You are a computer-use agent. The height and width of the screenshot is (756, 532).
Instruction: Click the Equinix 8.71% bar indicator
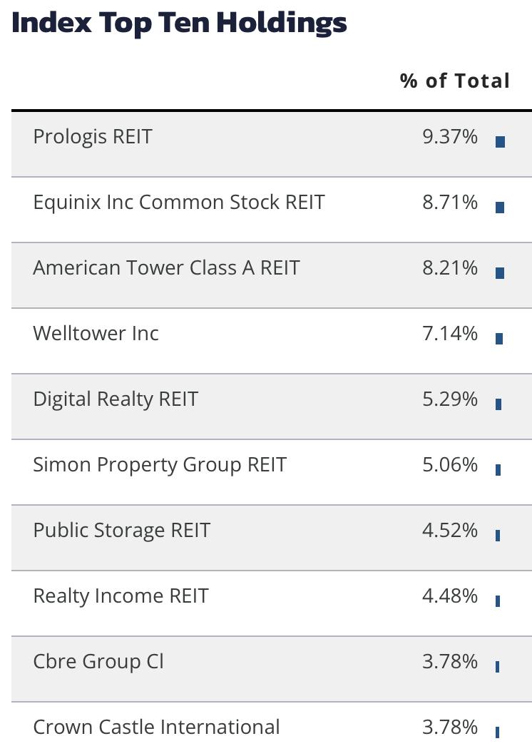coord(500,208)
